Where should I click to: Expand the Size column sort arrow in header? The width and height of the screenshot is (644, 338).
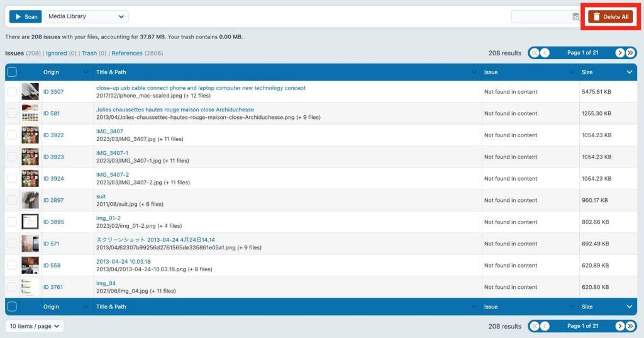[630, 72]
